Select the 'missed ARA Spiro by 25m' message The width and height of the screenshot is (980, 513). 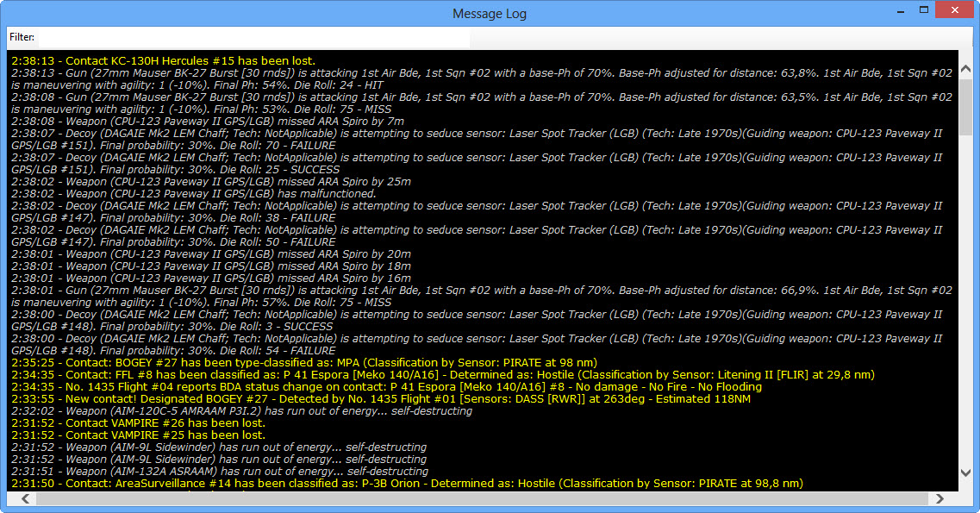point(211,182)
